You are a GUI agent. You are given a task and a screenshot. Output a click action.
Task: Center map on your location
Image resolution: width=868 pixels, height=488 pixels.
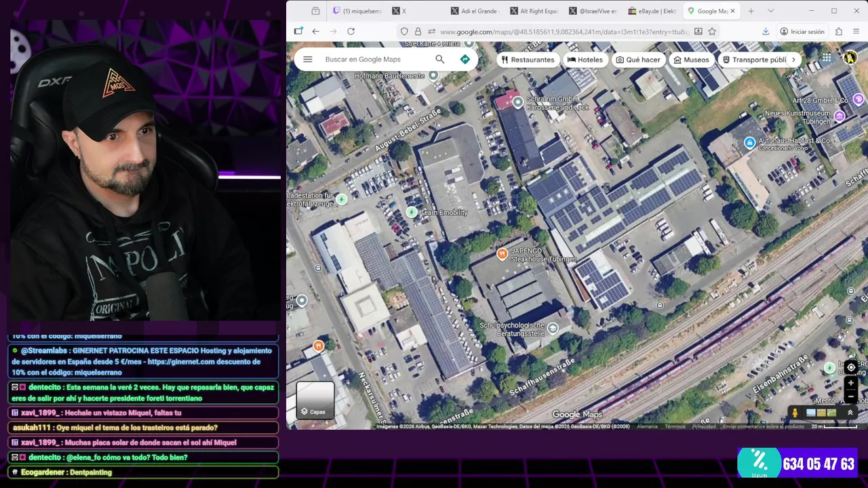pos(851,367)
